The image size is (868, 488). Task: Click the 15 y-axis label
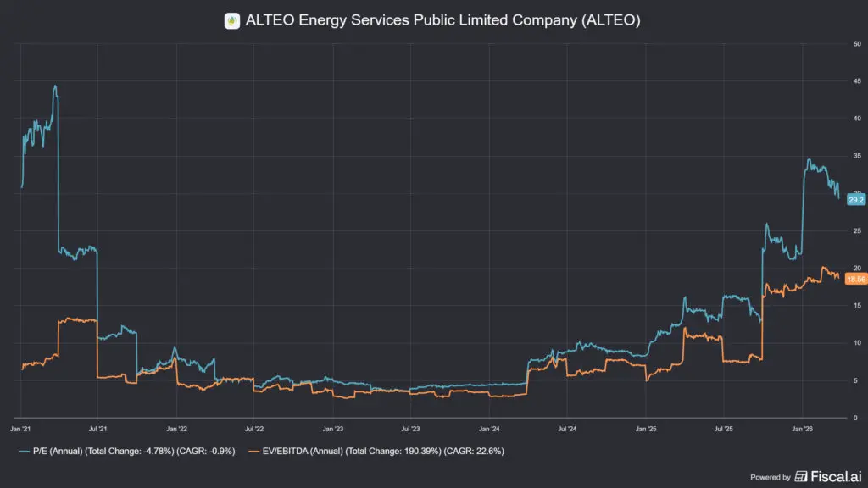[x=857, y=305]
